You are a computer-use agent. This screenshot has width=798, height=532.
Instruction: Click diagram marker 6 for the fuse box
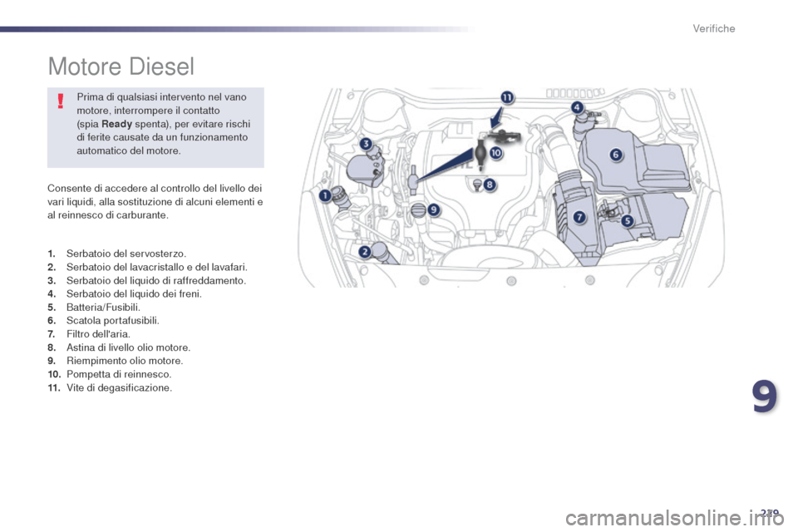tap(616, 155)
